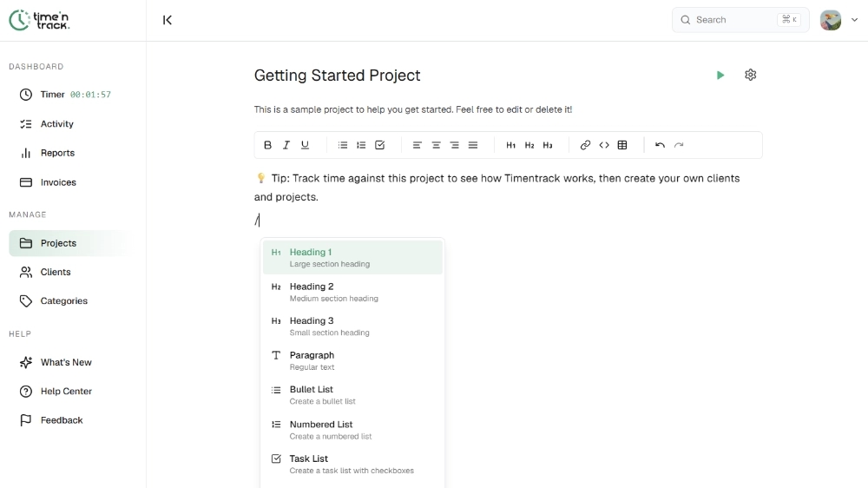The image size is (868, 488).
Task: Open the user account dropdown chevron
Action: point(854,20)
